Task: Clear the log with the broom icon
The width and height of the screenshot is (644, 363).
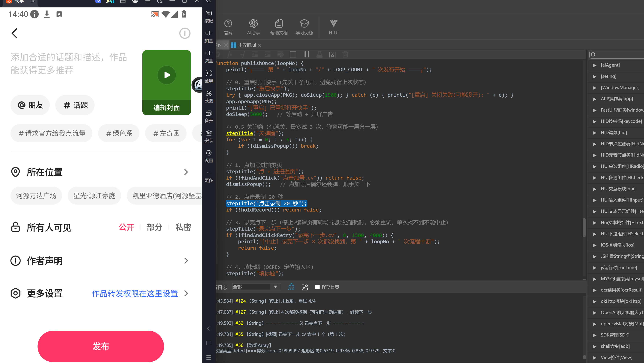Action: 291,287
